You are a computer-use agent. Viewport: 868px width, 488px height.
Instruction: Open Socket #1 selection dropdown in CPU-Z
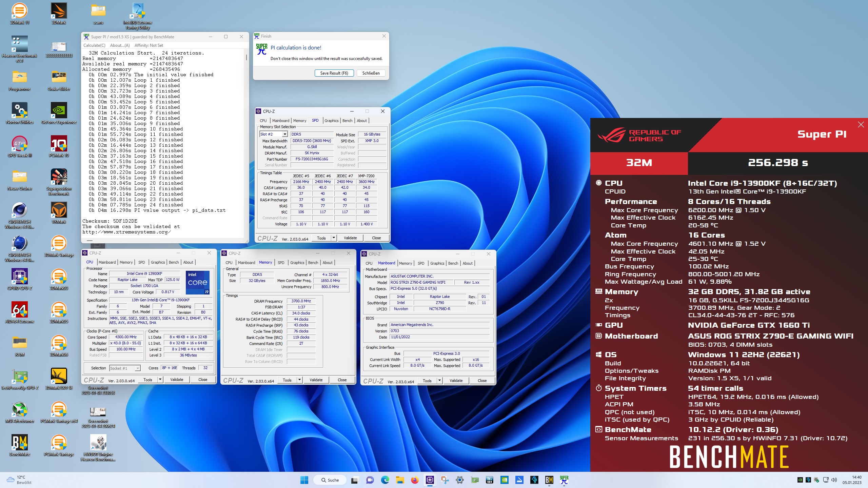(x=137, y=368)
